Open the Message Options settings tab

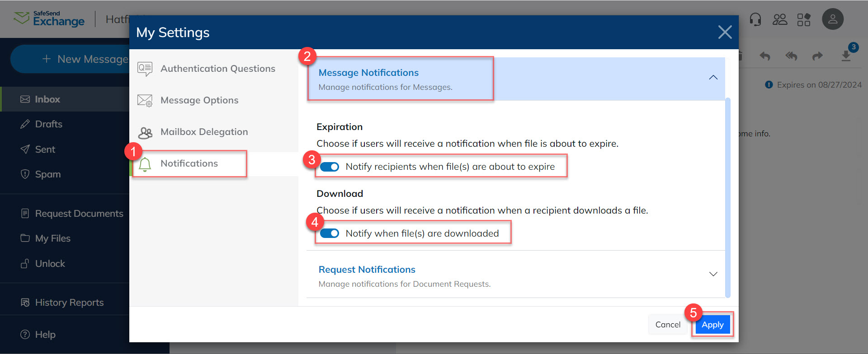(214, 100)
